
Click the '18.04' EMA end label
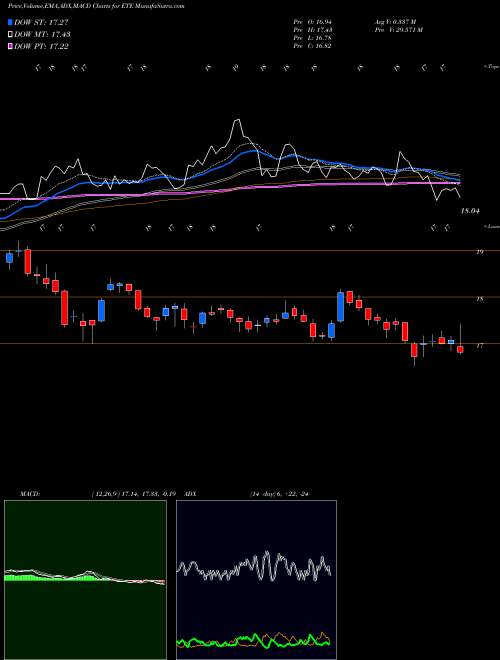470,211
